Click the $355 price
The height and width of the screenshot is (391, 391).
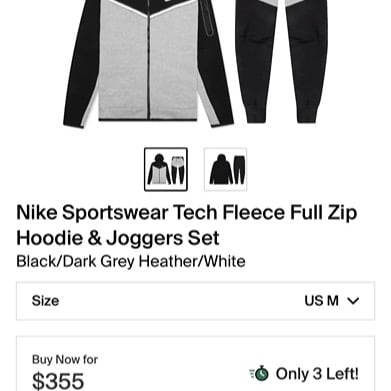coord(58,381)
